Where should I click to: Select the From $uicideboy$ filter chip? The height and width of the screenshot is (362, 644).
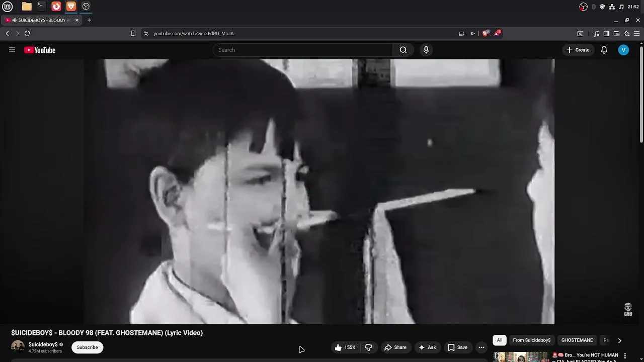coord(532,340)
